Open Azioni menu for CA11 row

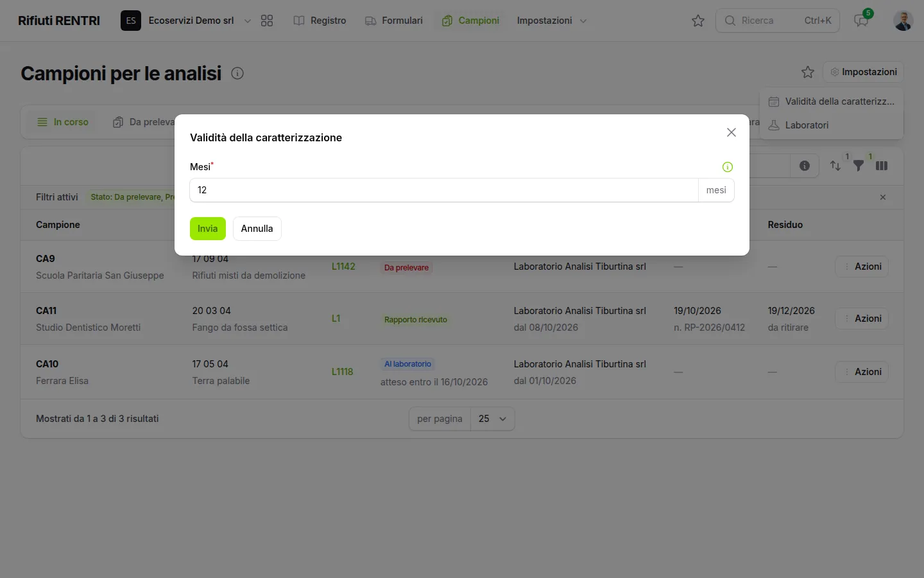pos(862,319)
